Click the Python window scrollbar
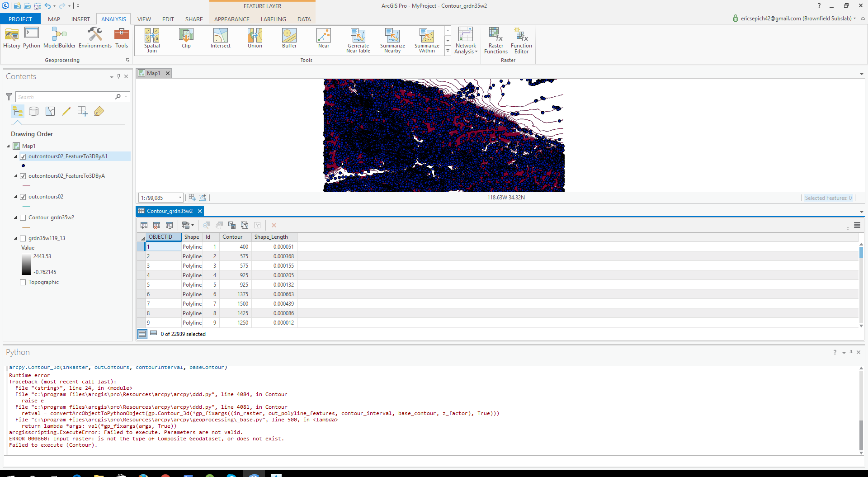868x477 pixels. point(861,410)
